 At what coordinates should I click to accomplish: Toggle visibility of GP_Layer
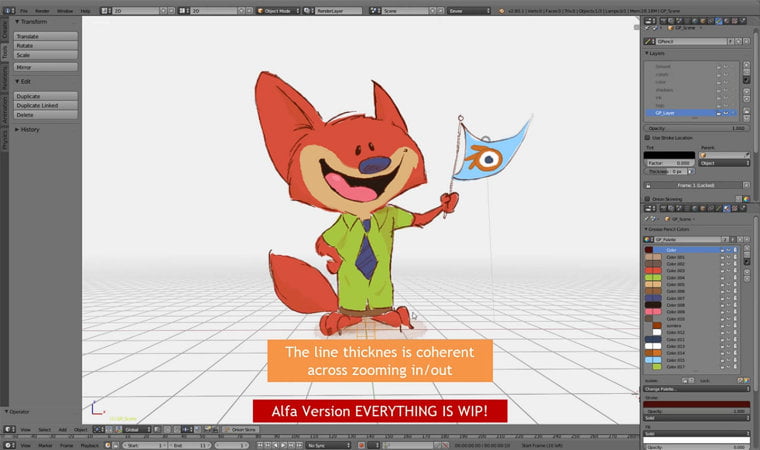[726, 113]
